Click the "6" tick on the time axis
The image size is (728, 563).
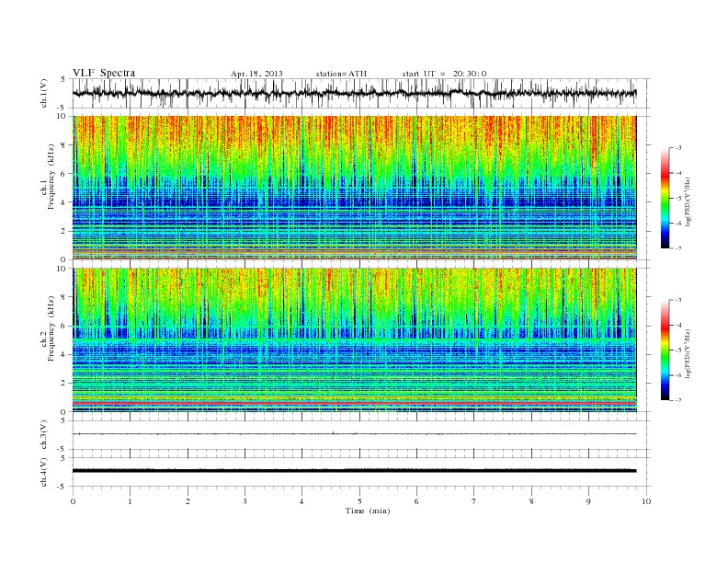416,501
